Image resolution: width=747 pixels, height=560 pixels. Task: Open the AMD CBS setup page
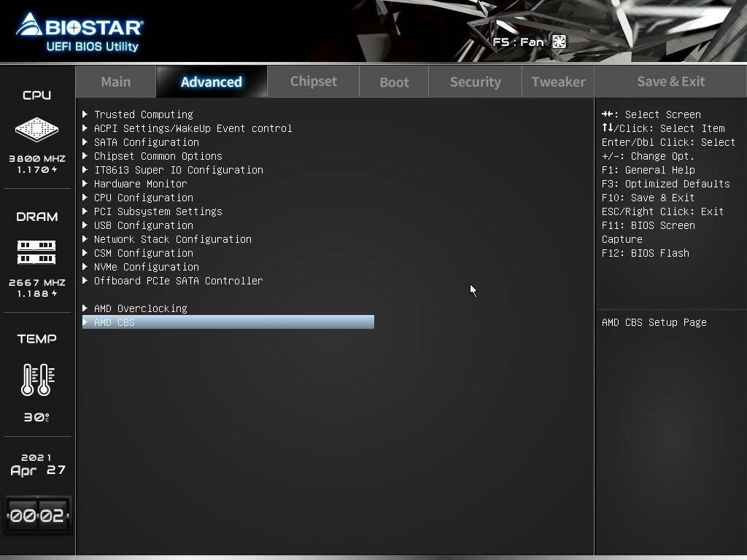pyautogui.click(x=115, y=322)
